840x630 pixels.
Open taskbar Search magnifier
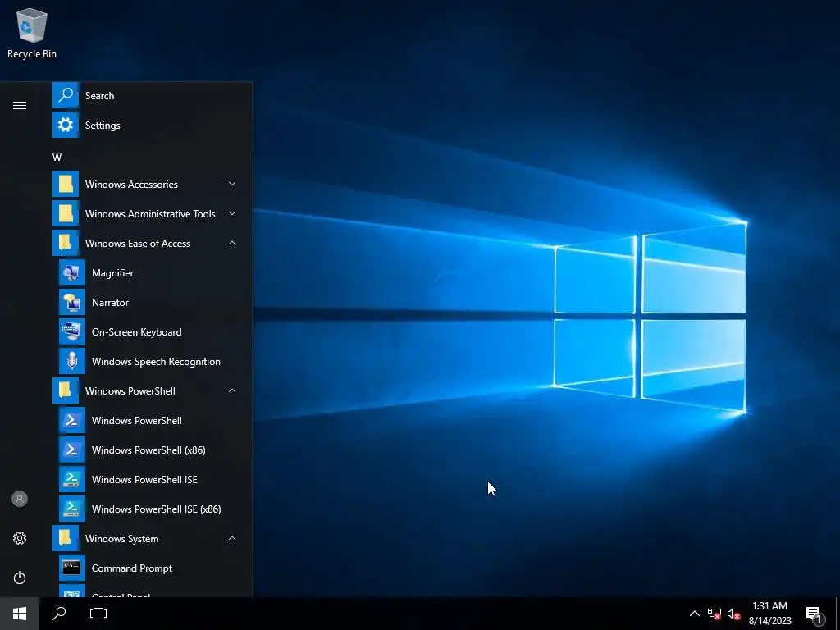[x=59, y=614]
